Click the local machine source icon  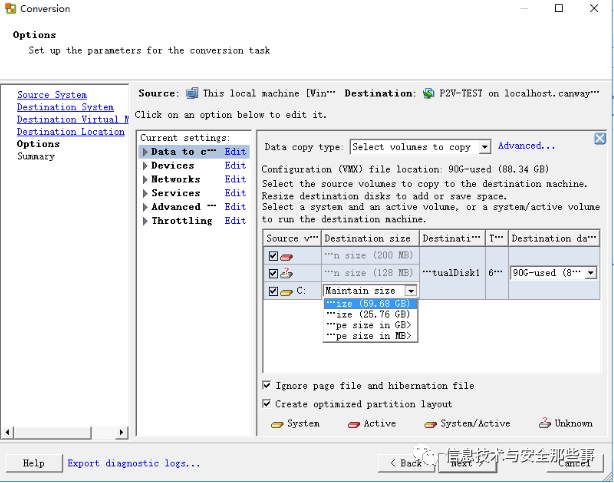192,93
